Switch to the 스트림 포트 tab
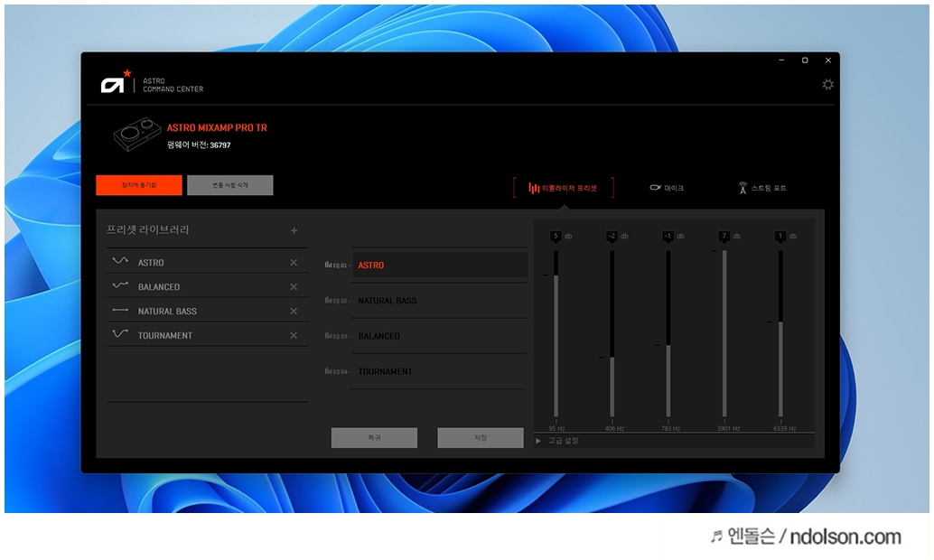Image resolution: width=934 pixels, height=560 pixels. pos(761,188)
